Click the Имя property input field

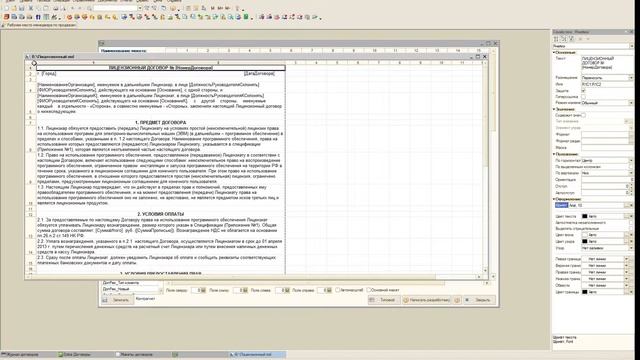(x=607, y=84)
